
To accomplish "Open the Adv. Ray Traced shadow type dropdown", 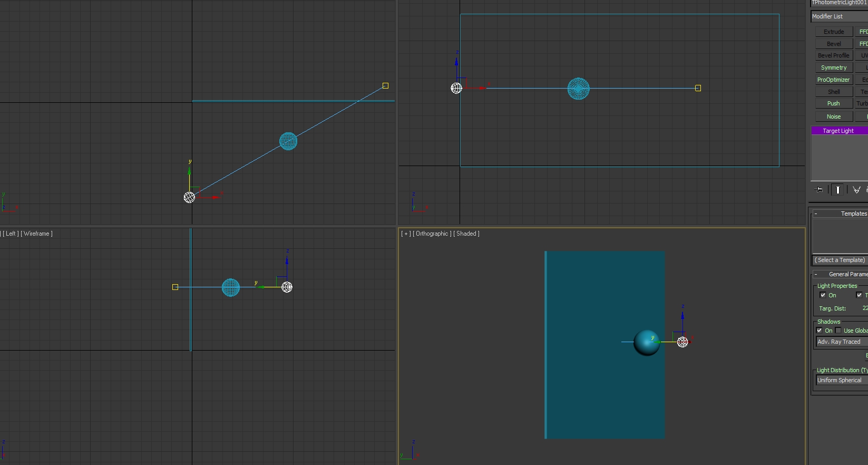I will [x=842, y=342].
